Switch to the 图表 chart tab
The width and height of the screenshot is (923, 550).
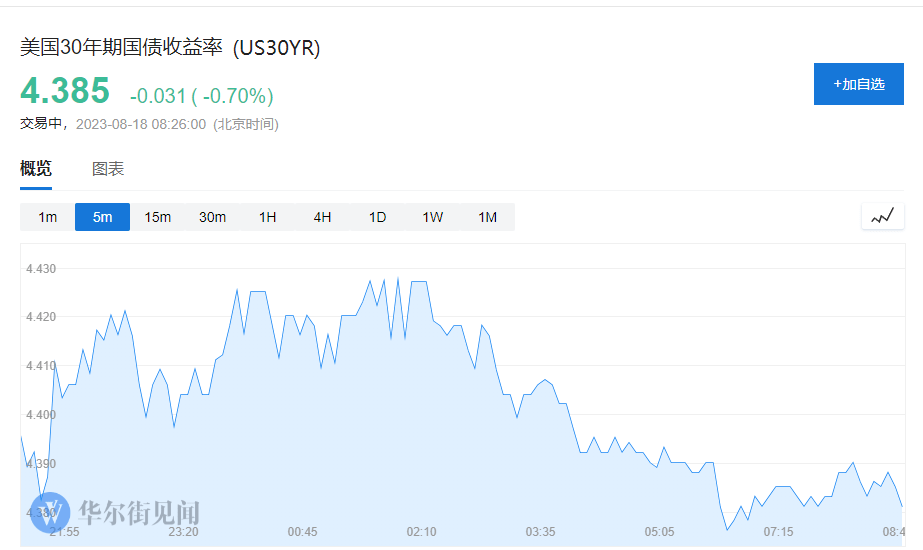[x=108, y=169]
